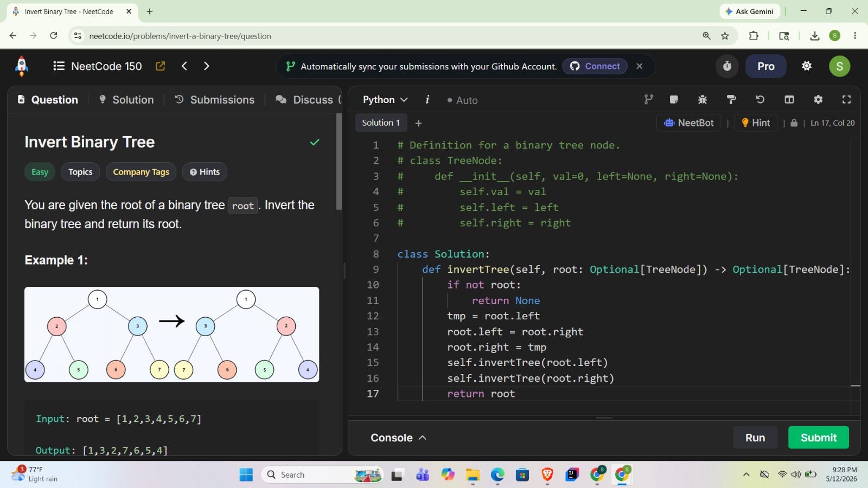Toggle the light/dark theme icon
The image size is (868, 488).
807,66
